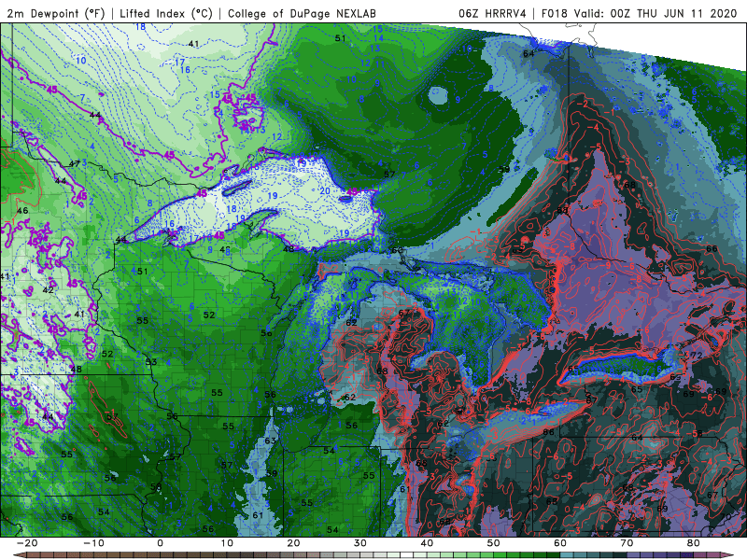Click the '80' color scale label

[694, 543]
